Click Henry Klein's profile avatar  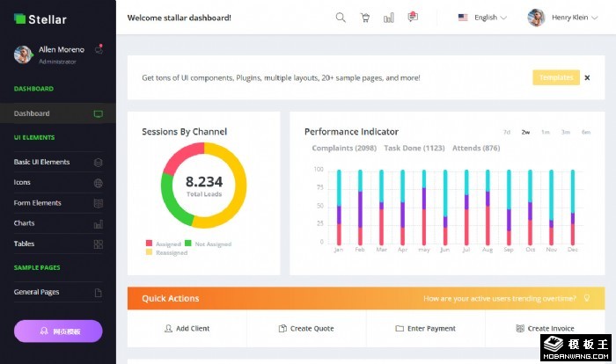click(536, 18)
